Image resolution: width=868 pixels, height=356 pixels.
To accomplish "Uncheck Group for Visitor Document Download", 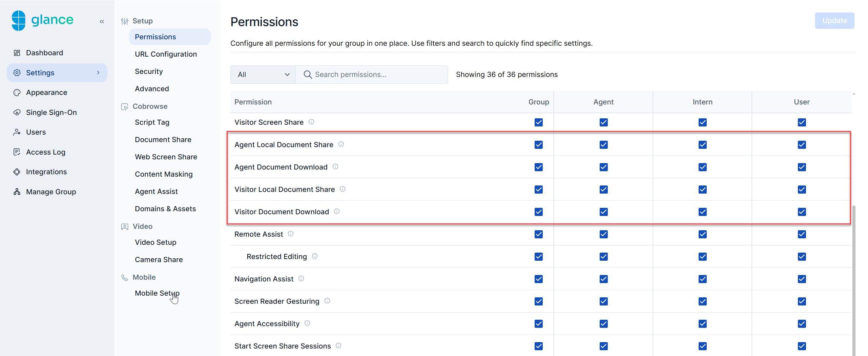I will point(539,212).
